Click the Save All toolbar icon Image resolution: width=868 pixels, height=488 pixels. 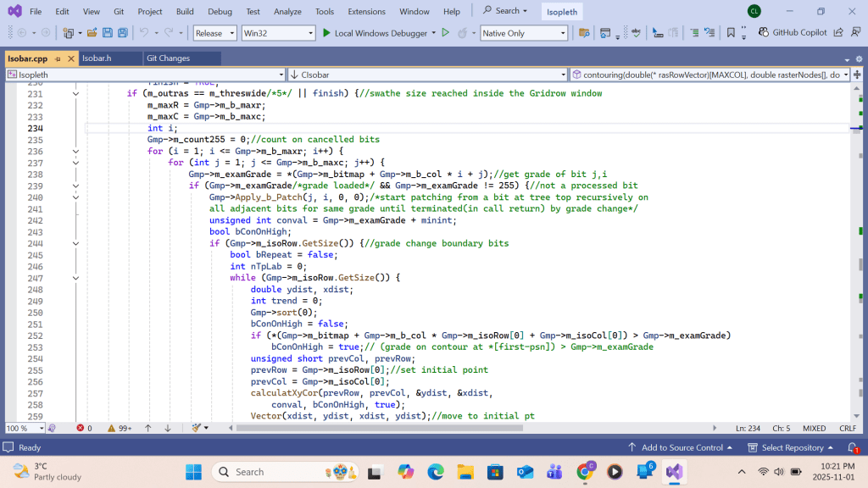tap(123, 33)
